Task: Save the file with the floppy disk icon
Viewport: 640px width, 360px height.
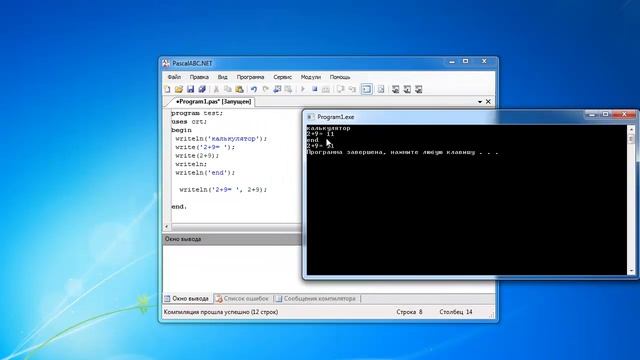Action: (x=191, y=89)
